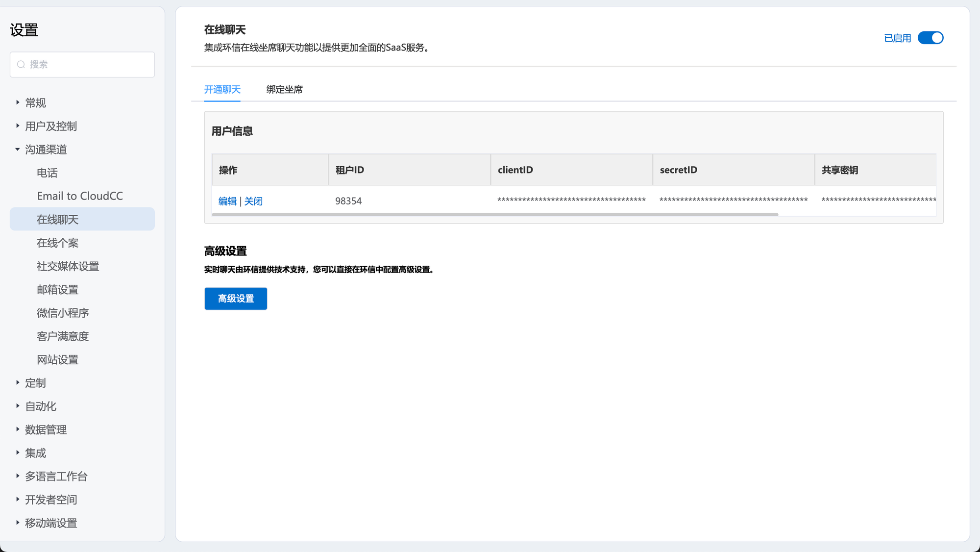Expand the 自动化 section arrow
Image resolution: width=980 pixels, height=552 pixels.
pos(18,406)
